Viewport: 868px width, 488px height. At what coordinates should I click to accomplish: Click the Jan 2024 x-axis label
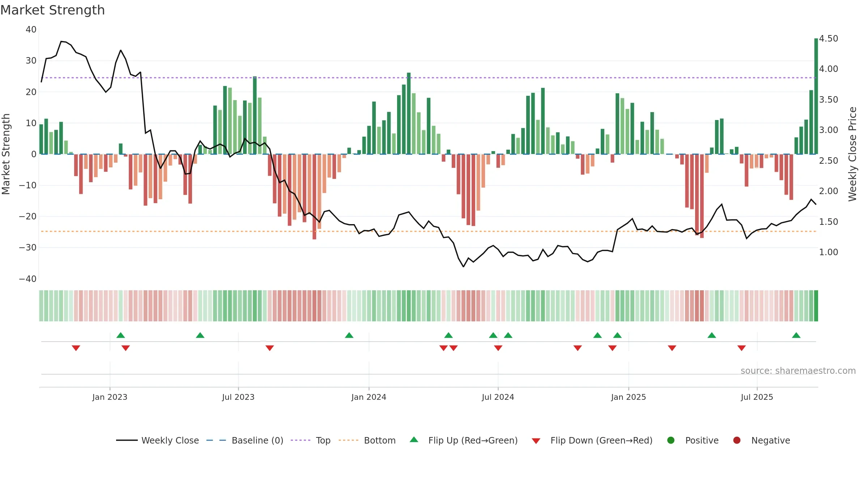click(x=369, y=397)
